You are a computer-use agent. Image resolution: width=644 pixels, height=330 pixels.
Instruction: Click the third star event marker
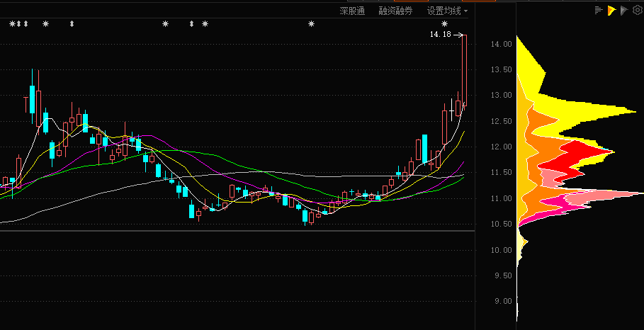(x=166, y=24)
